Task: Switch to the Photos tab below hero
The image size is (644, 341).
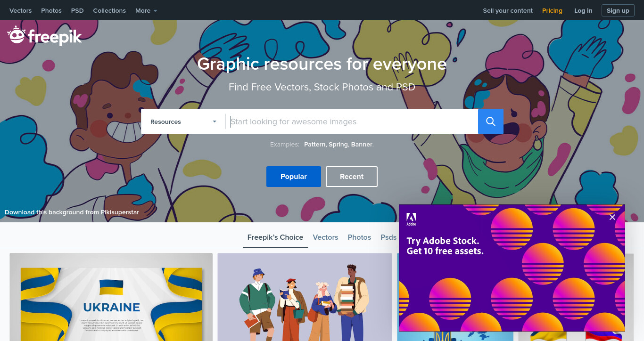Action: tap(359, 237)
